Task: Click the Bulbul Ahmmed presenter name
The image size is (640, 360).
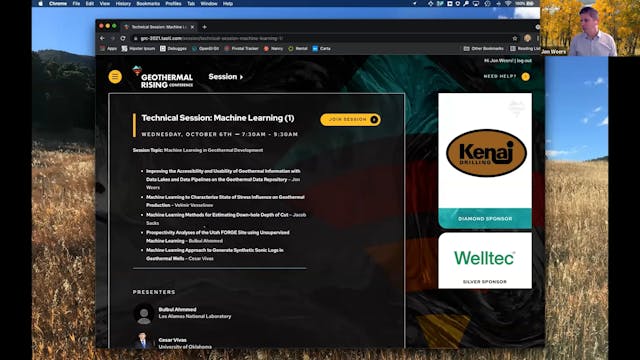Action: pos(177,309)
